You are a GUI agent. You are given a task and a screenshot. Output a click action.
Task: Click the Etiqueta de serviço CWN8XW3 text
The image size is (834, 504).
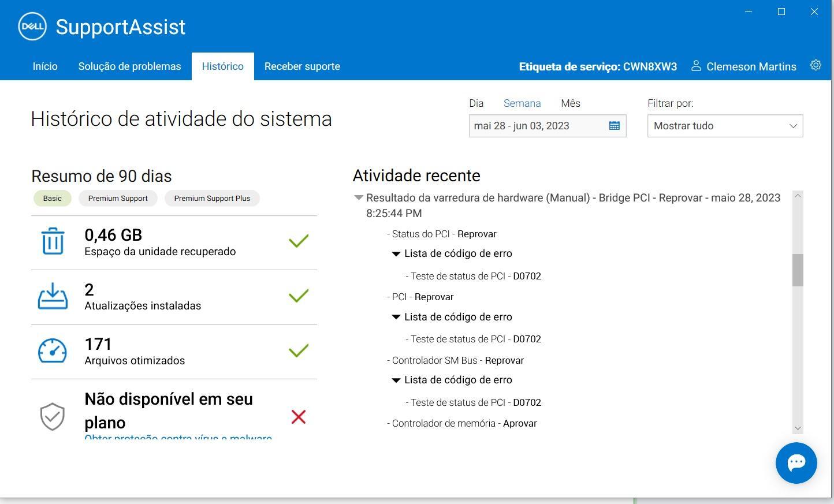598,66
